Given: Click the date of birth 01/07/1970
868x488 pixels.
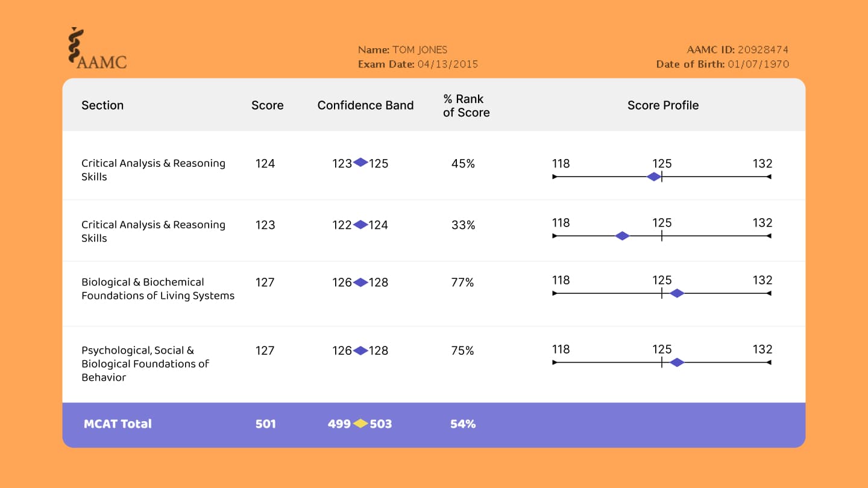Looking at the screenshot, I should (x=758, y=64).
